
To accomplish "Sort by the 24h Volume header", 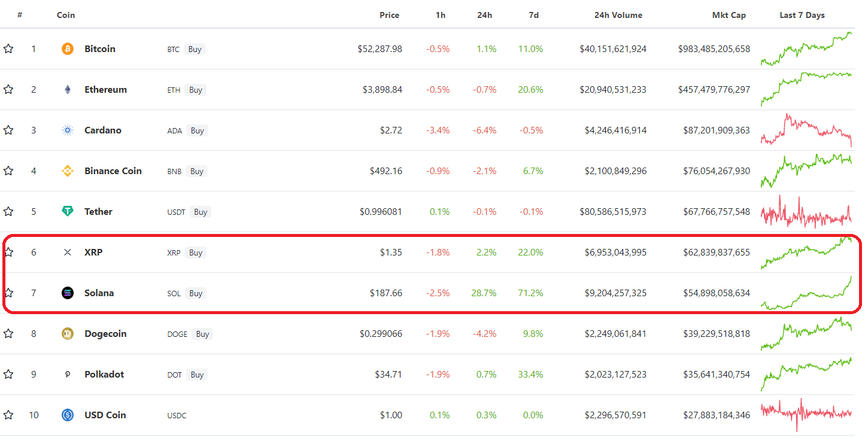I will [x=618, y=15].
